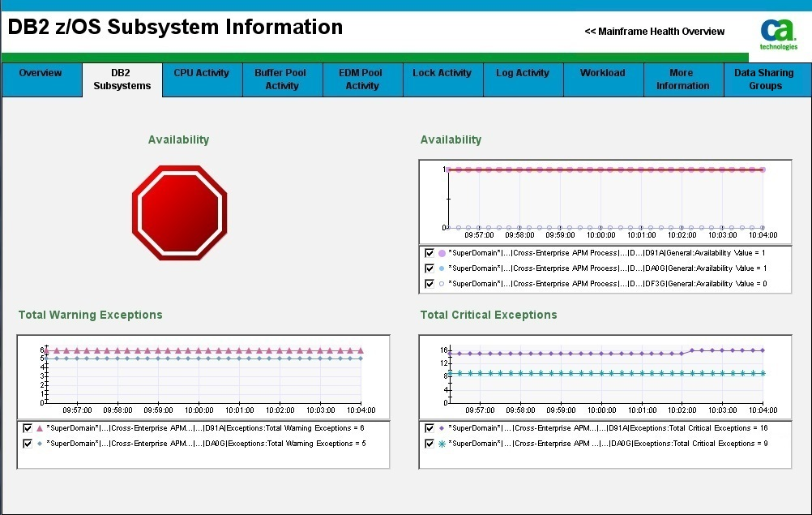Image resolution: width=812 pixels, height=515 pixels.
Task: Switch to the Log Activity tab
Action: point(523,79)
